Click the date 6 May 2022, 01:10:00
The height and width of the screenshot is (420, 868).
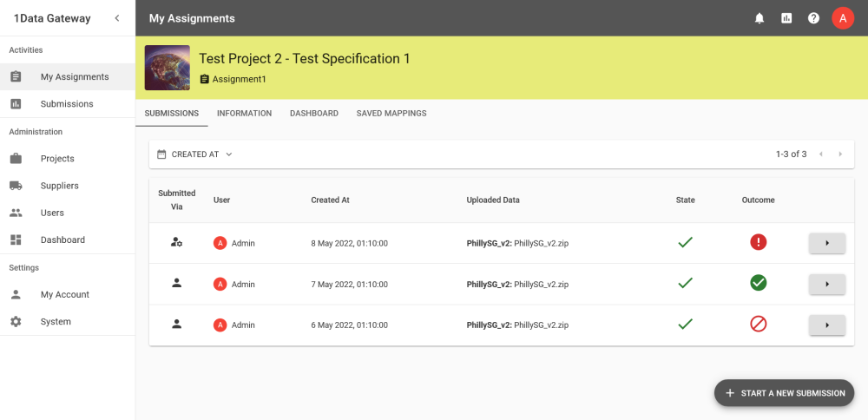coord(349,325)
